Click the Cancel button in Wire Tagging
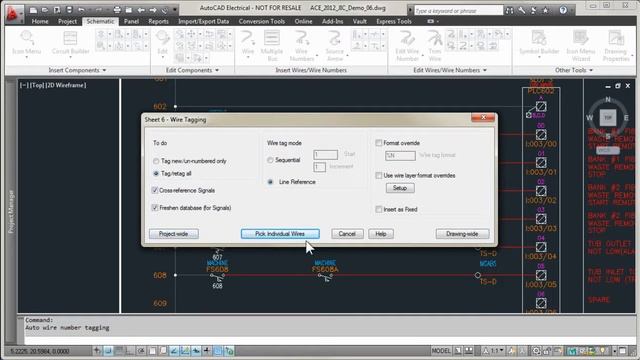The image size is (640, 360). (347, 234)
